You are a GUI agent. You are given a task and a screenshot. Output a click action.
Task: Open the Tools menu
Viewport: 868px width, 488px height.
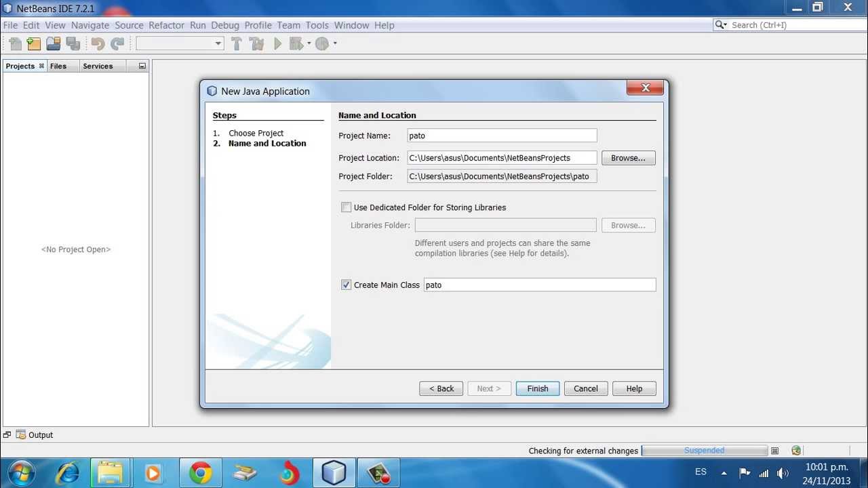click(x=317, y=25)
